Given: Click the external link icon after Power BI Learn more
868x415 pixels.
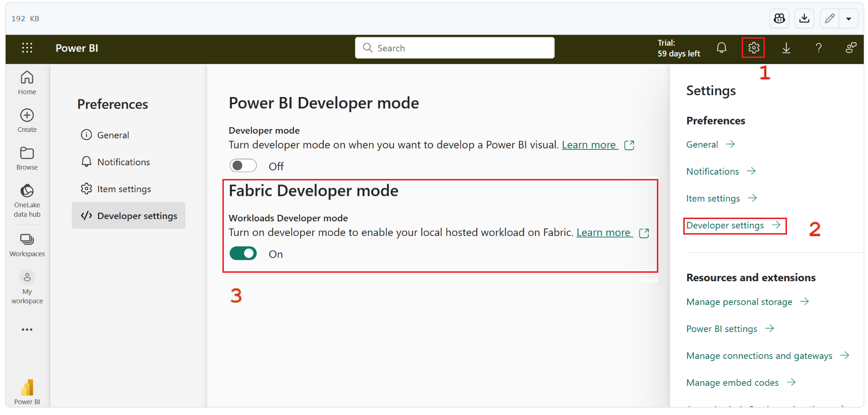Looking at the screenshot, I should point(629,145).
